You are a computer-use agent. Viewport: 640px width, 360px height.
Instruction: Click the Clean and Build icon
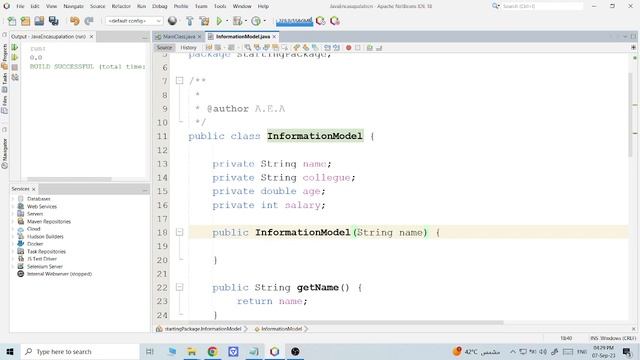[204, 21]
